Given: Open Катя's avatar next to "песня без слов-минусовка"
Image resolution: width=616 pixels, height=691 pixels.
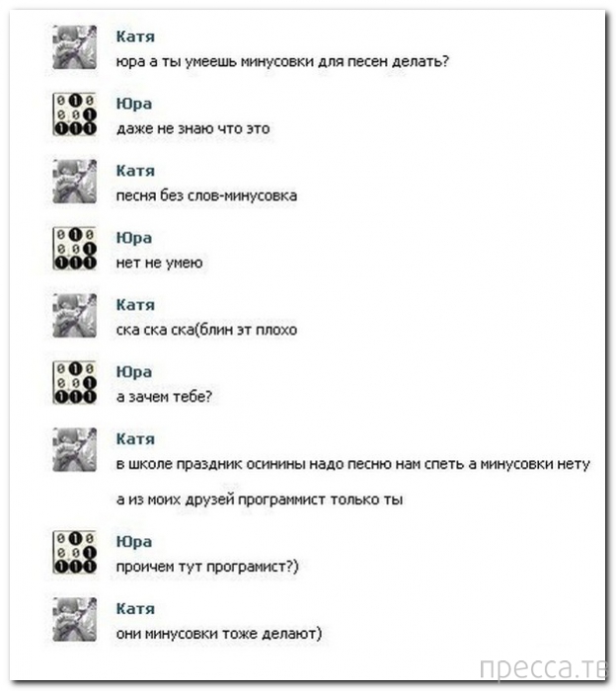Looking at the screenshot, I should point(74,181).
